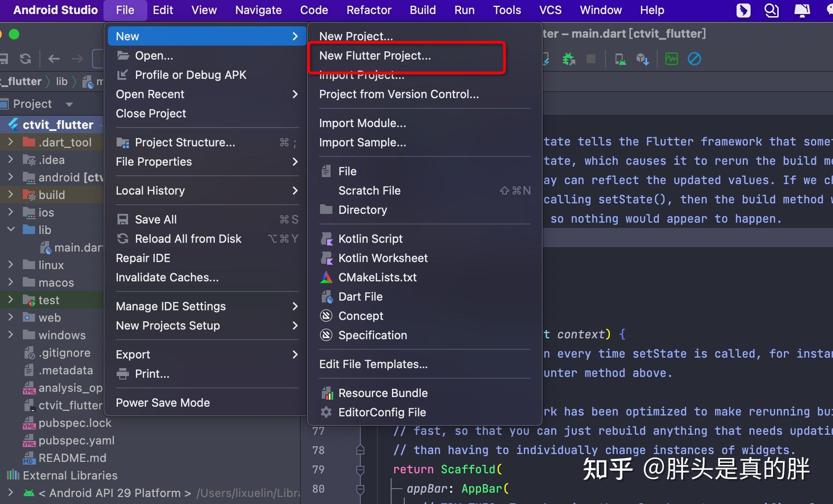Open the Tools menu
Screen dimensions: 833x504
tap(507, 10)
